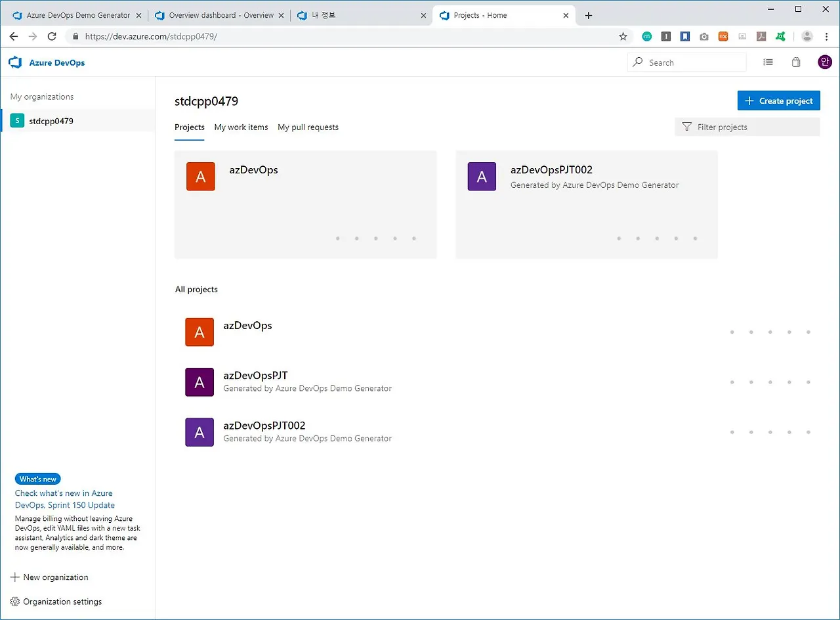Switch to the My work items tab

point(241,127)
